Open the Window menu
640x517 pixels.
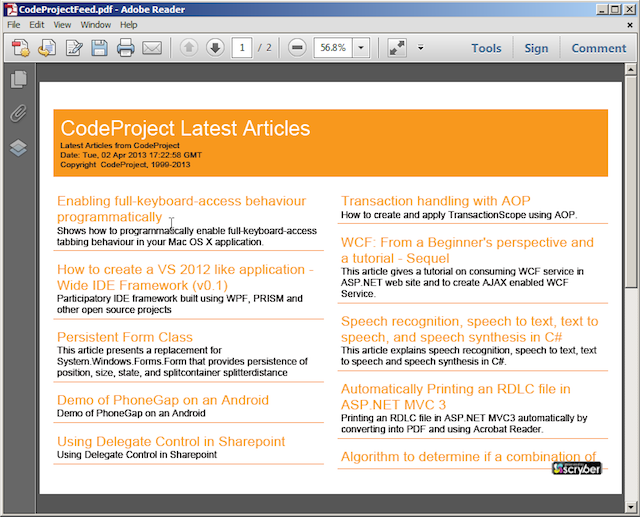[x=96, y=25]
